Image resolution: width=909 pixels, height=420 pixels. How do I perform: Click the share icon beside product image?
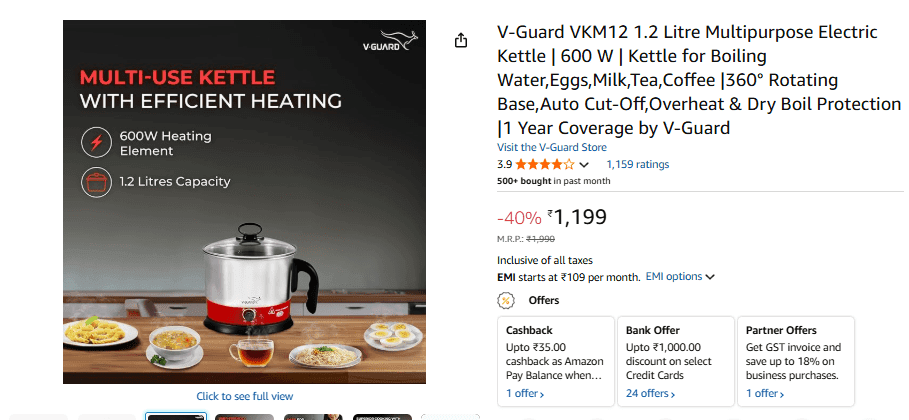click(461, 41)
